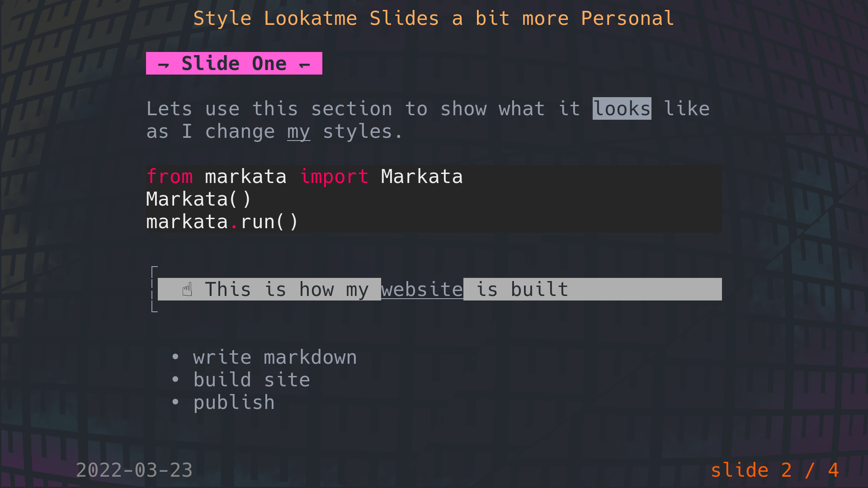The image size is (868, 488).
Task: Click the "publish" list item
Action: tap(234, 403)
